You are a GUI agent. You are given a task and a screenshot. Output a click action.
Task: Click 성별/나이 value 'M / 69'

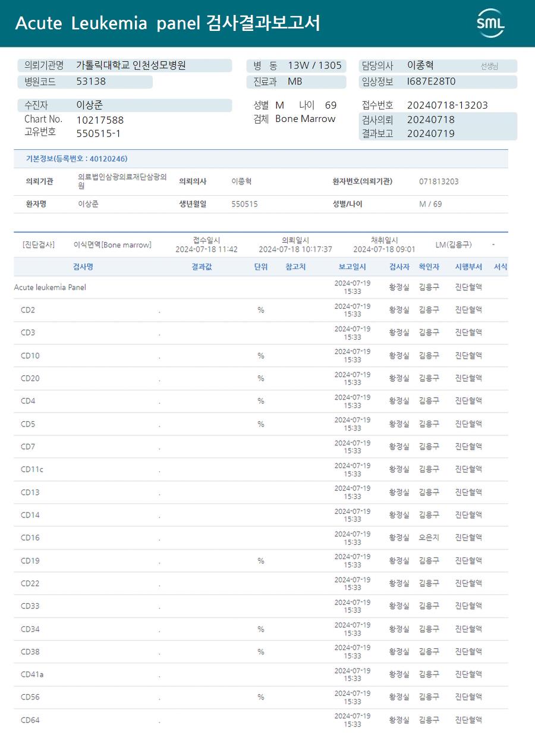click(x=430, y=204)
